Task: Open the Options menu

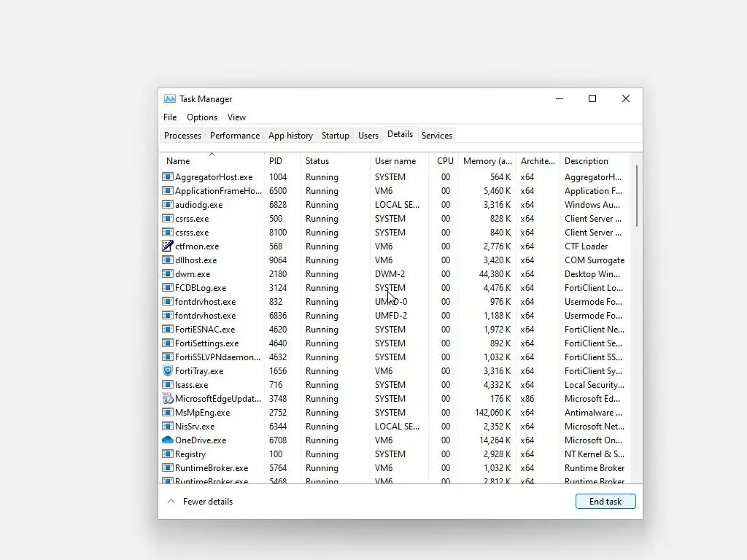Action: pyautogui.click(x=202, y=117)
